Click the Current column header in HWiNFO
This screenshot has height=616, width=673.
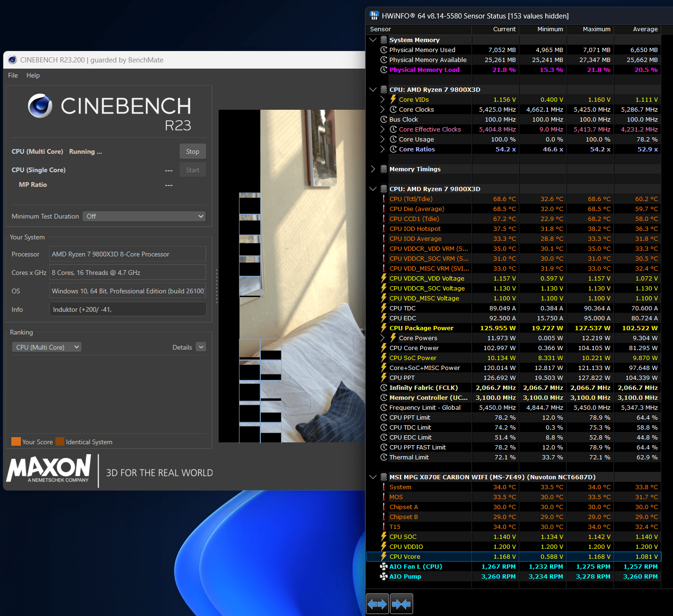pos(496,29)
